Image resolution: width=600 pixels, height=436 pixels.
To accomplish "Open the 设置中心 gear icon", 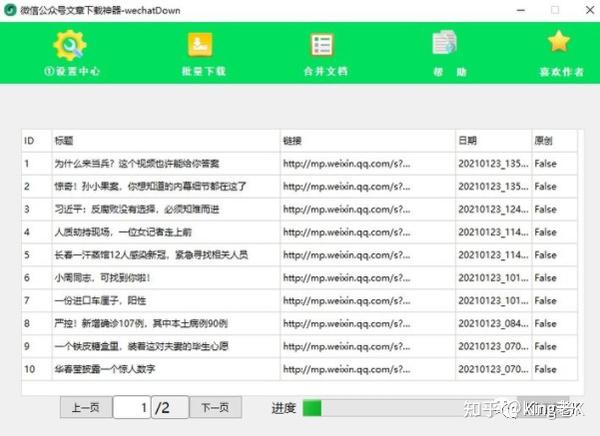I will coord(70,45).
